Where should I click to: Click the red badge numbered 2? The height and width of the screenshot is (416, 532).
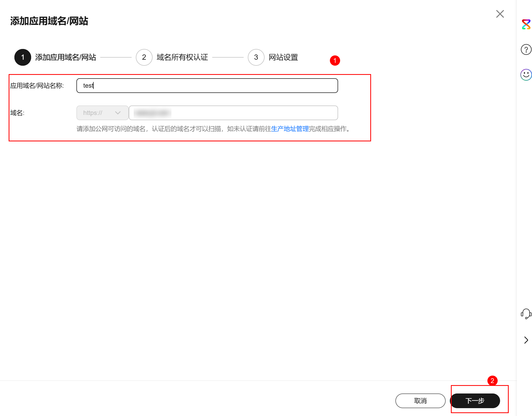click(x=492, y=381)
